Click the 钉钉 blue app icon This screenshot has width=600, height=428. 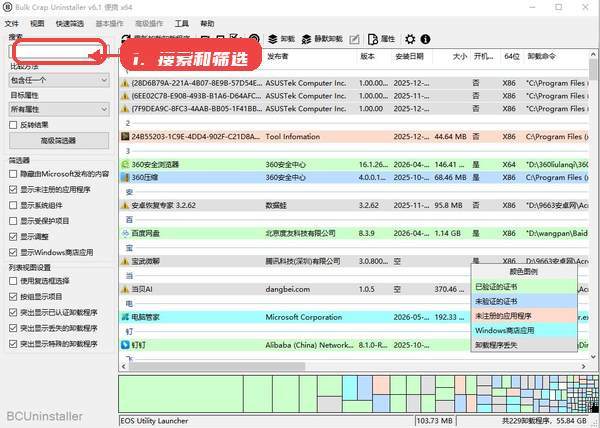pyautogui.click(x=125, y=345)
